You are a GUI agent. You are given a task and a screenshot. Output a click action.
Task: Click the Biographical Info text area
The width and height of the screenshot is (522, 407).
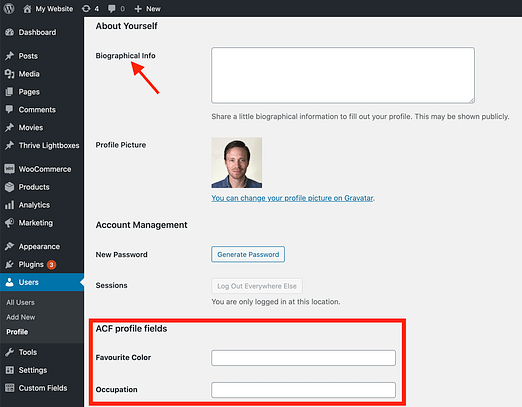343,75
